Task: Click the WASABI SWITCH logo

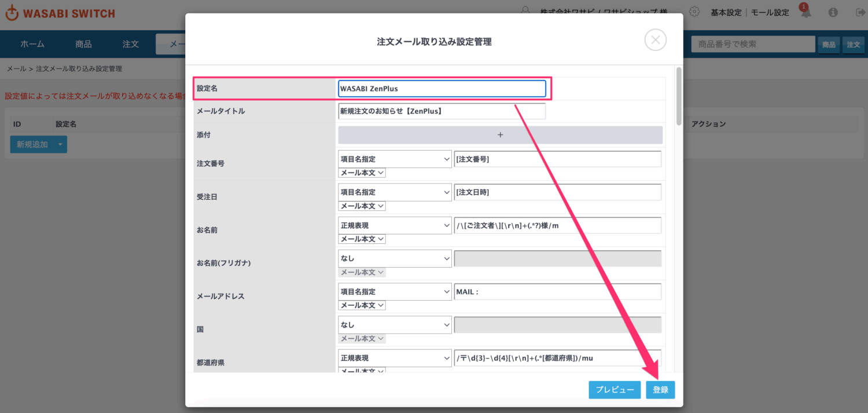Action: pos(60,13)
